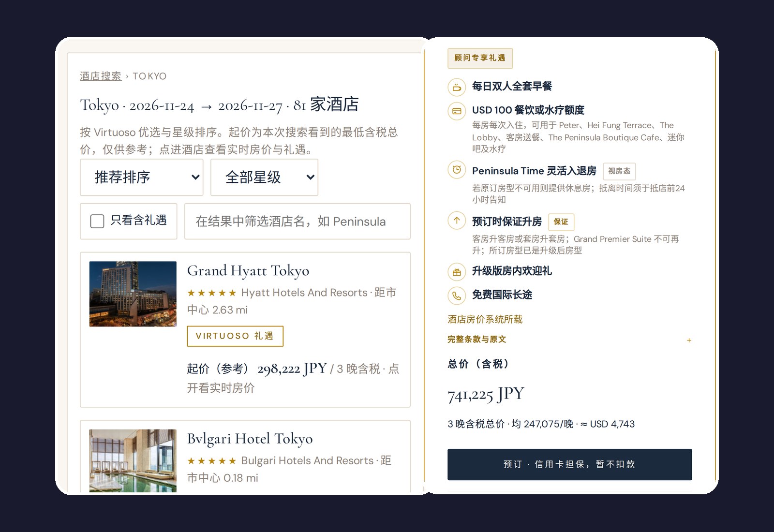Click the Grand Hyatt Tokyo thumbnail
The height and width of the screenshot is (532, 774).
tap(133, 294)
